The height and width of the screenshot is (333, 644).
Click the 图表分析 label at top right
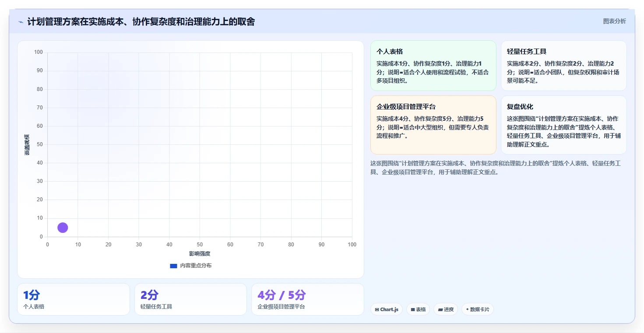pos(614,21)
